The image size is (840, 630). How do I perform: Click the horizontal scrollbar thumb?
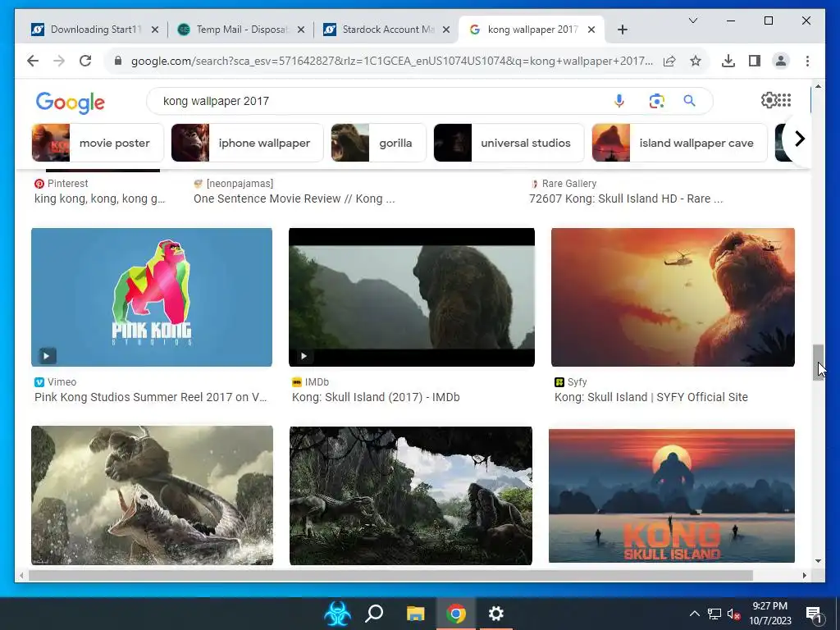click(390, 575)
